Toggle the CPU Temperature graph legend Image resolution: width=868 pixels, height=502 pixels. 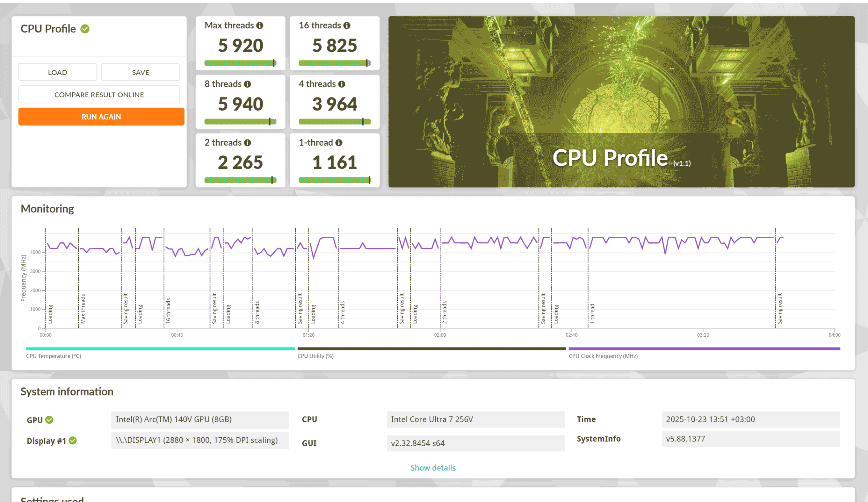54,356
